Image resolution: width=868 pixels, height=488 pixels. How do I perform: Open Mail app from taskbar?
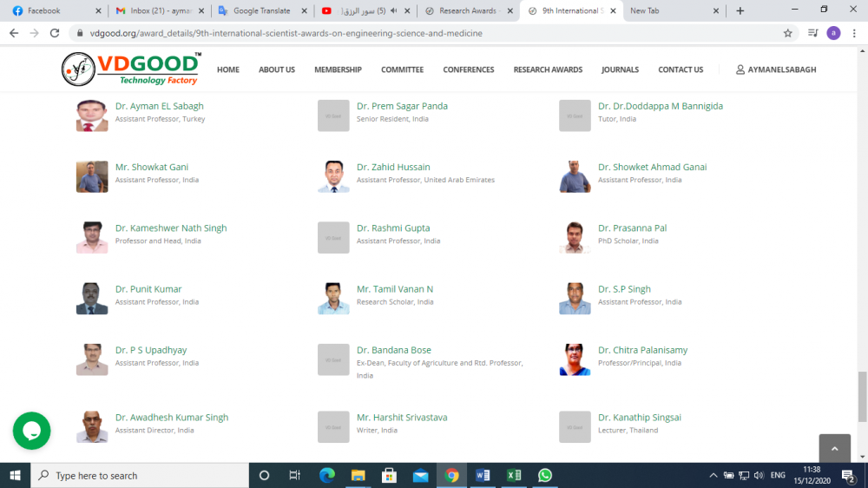point(421,475)
